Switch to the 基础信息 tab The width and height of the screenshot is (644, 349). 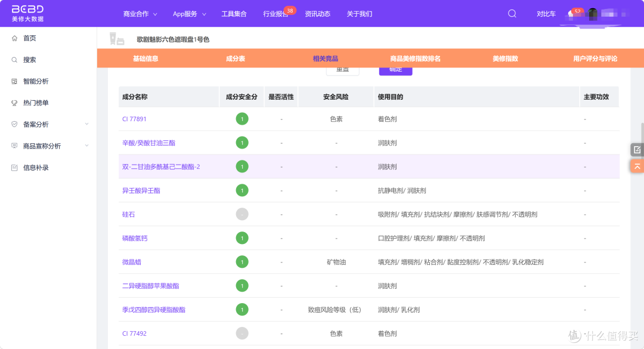pyautogui.click(x=145, y=58)
